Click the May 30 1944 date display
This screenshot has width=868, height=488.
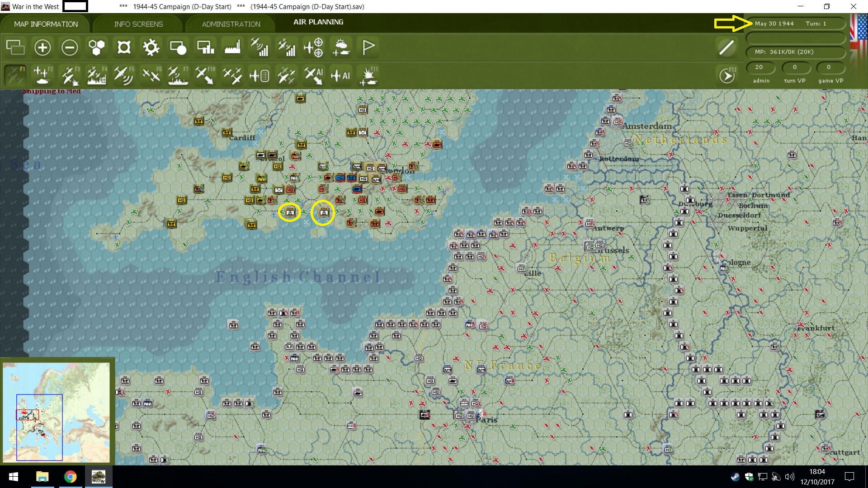point(774,23)
